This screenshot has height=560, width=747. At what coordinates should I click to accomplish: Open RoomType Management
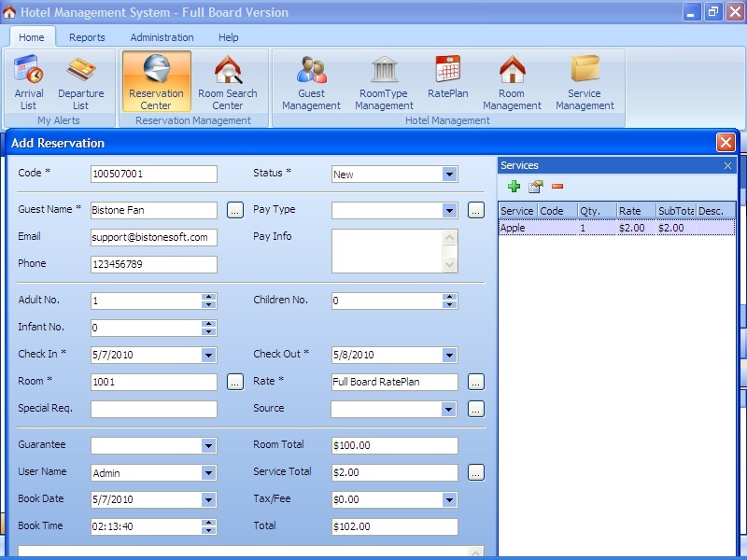point(384,82)
